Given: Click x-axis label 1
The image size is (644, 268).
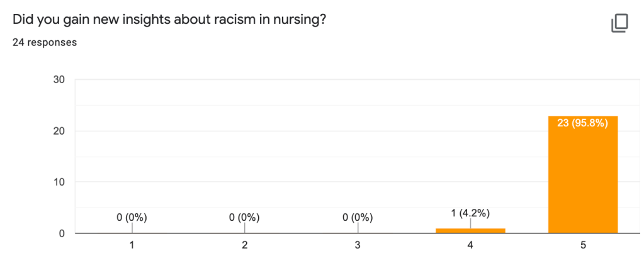Looking at the screenshot, I should click(132, 246).
